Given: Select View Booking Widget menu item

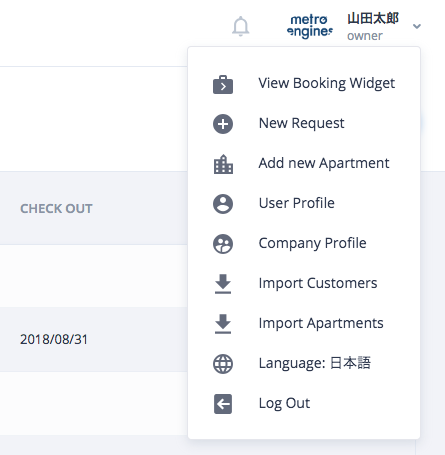Looking at the screenshot, I should point(327,83).
